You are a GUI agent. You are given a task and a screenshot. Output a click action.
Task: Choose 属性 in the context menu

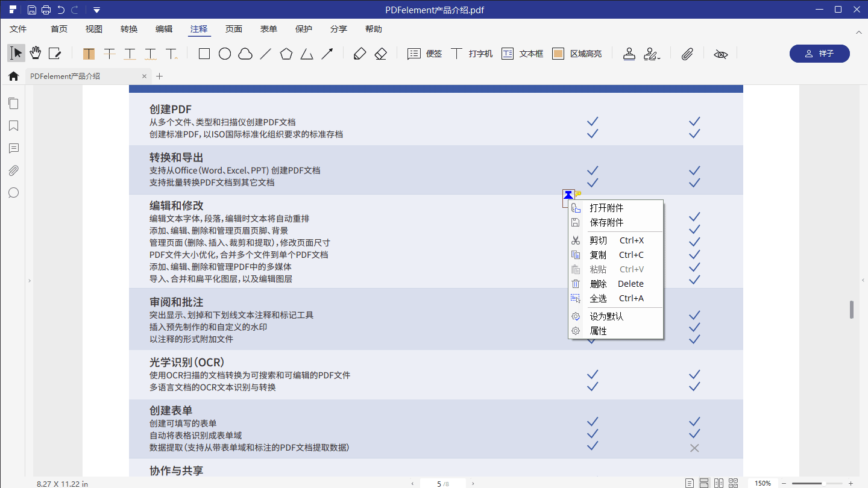(616, 331)
